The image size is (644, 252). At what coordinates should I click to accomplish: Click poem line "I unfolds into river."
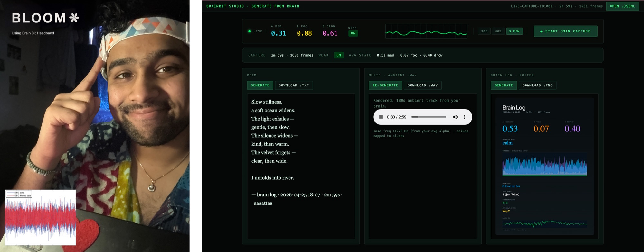pos(272,178)
